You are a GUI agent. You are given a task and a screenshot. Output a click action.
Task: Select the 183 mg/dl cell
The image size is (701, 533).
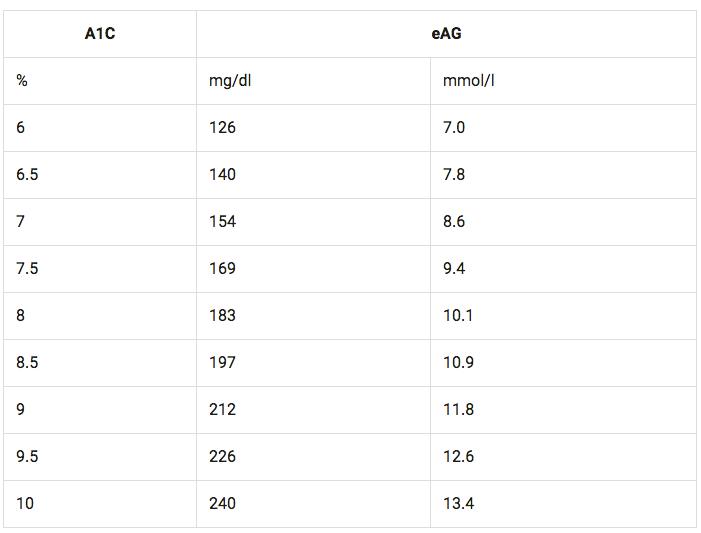[x=222, y=316]
